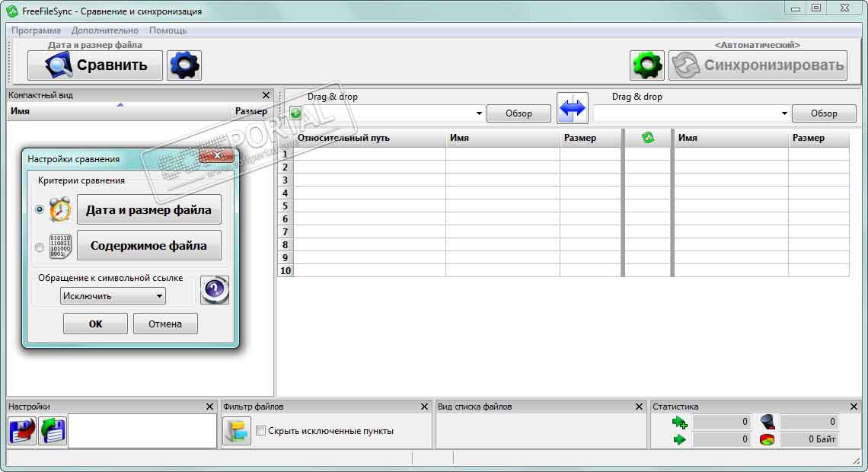Click into right folder path field
The image size is (868, 472).
(686, 113)
